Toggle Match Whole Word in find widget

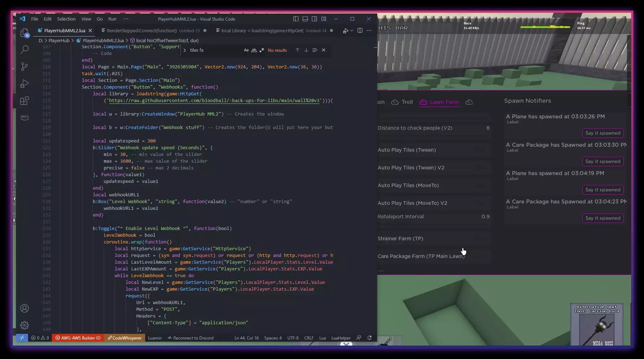tap(254, 50)
